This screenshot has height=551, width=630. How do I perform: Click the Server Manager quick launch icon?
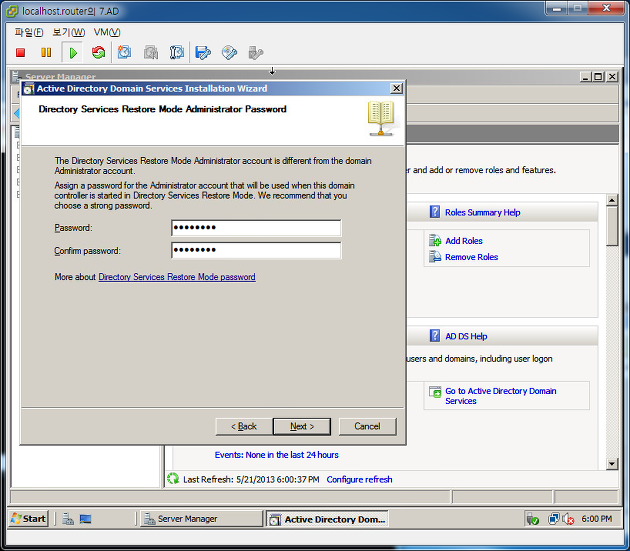click(x=68, y=519)
